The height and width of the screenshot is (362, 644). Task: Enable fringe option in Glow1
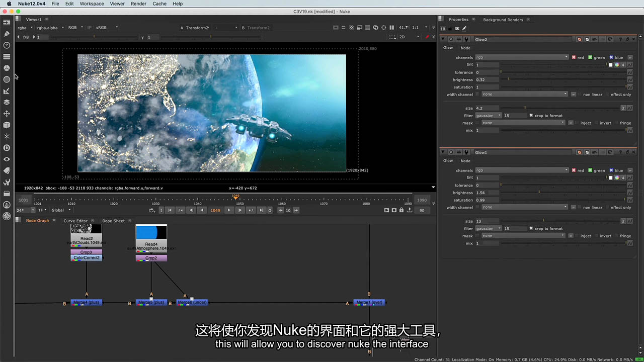coord(617,236)
